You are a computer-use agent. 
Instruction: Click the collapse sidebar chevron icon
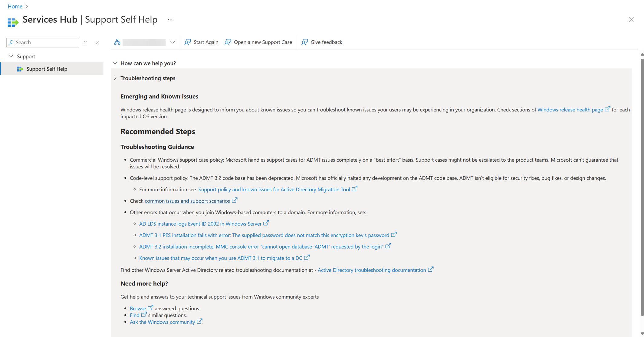coord(97,42)
